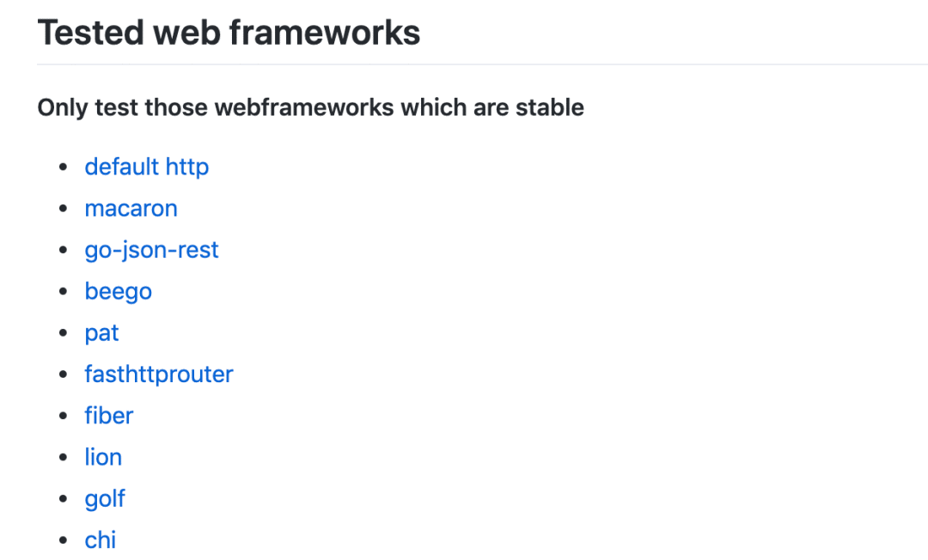Click the bullet point beside beego
The height and width of the screenshot is (560, 928).
(x=64, y=291)
